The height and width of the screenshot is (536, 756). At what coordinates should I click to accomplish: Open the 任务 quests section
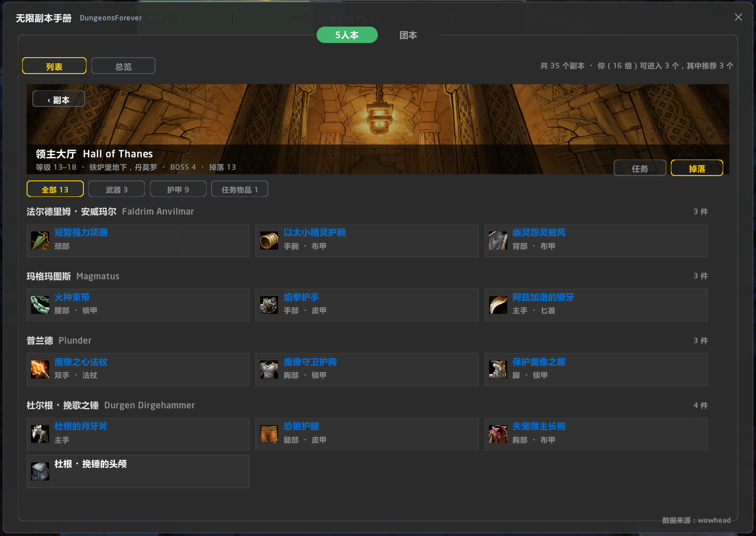[x=640, y=168]
